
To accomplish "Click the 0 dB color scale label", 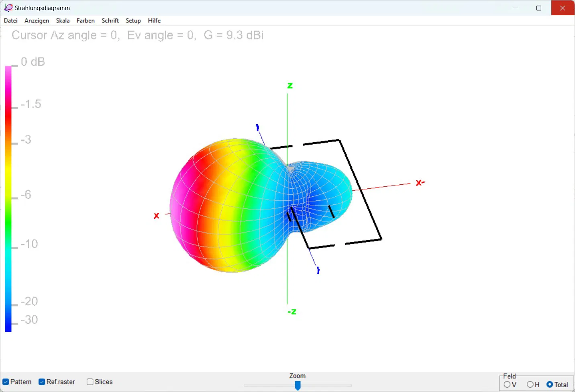I will click(33, 62).
